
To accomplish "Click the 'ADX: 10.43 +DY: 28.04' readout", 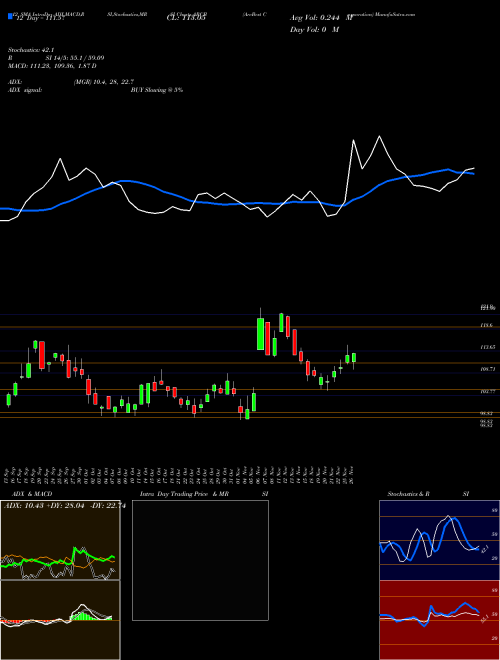I will 45,506.
